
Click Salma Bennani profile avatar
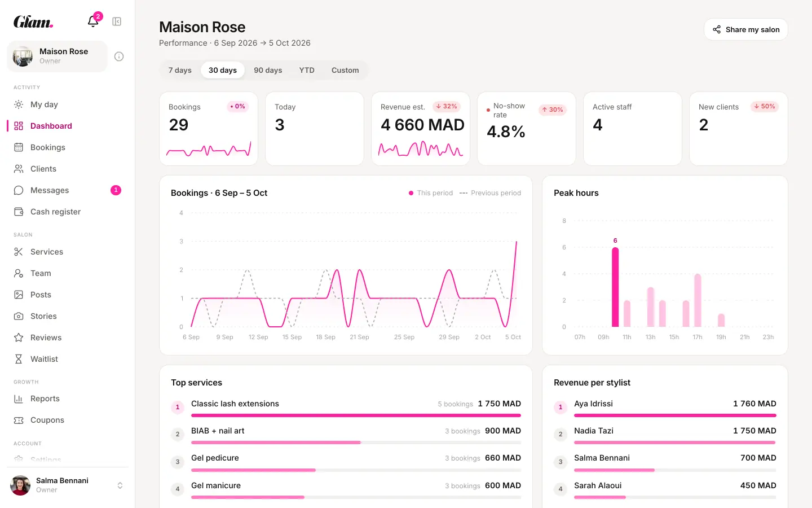pos(20,485)
